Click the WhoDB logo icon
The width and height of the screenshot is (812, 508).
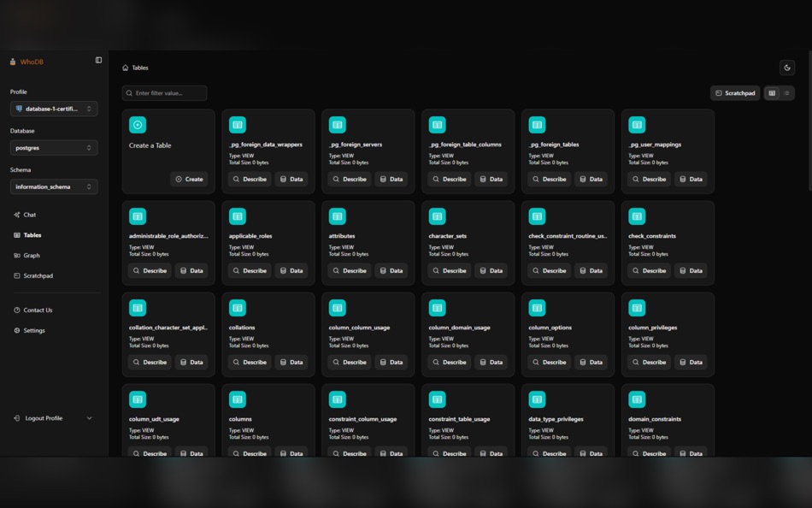click(12, 61)
